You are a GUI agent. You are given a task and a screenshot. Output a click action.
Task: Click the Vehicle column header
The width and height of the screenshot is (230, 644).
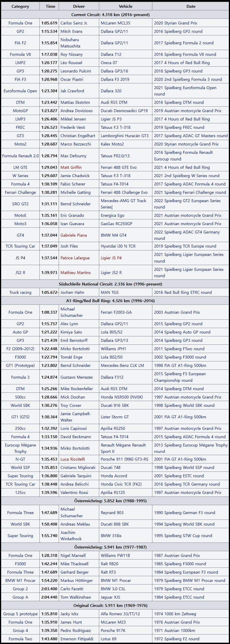click(126, 6)
